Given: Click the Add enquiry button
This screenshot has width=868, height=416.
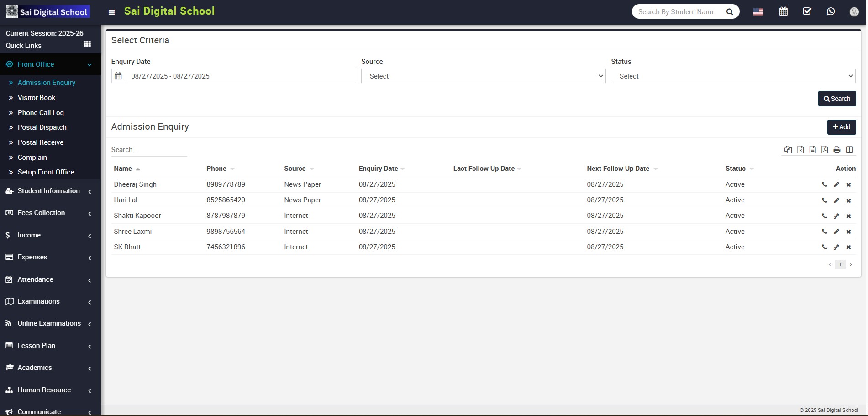Looking at the screenshot, I should coord(841,127).
